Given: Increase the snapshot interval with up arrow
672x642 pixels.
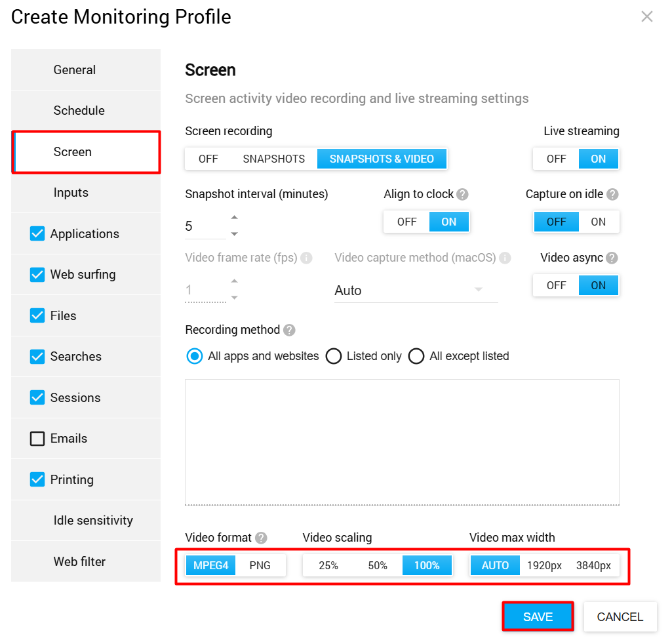Looking at the screenshot, I should point(235,218).
